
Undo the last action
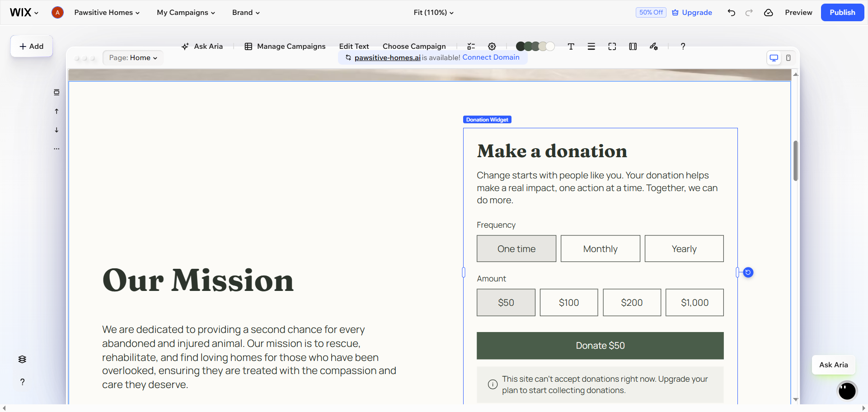tap(732, 13)
